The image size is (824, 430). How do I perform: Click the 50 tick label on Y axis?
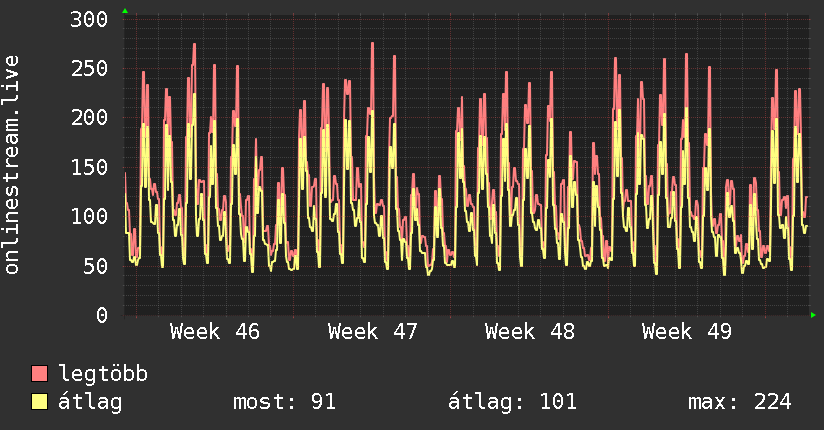click(96, 266)
